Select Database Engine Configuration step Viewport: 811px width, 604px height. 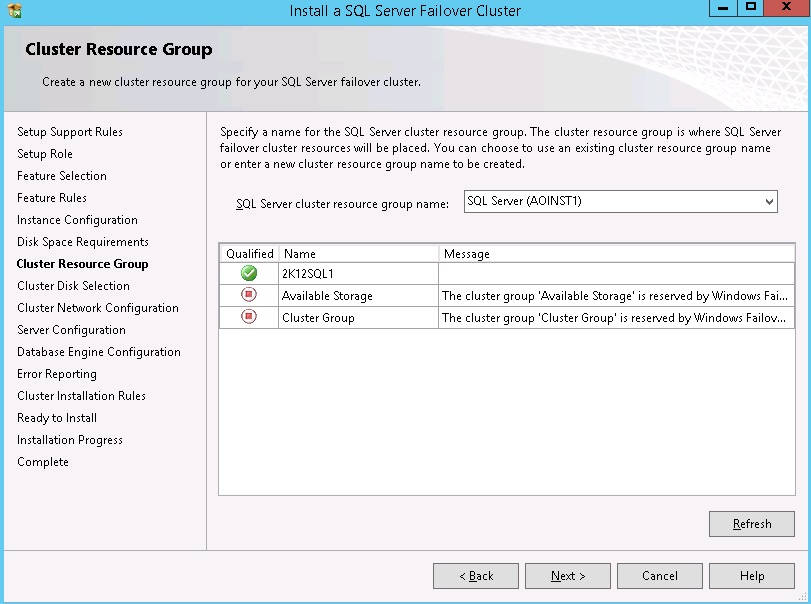pos(99,352)
